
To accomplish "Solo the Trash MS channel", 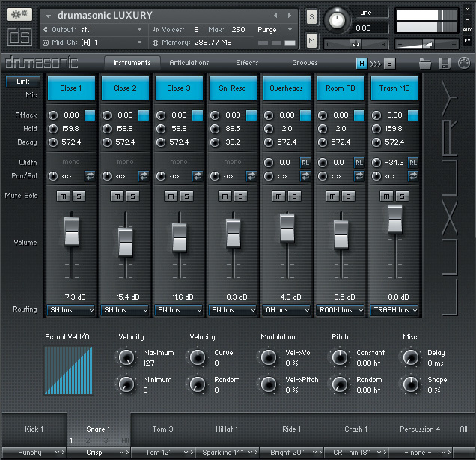I will [x=402, y=196].
